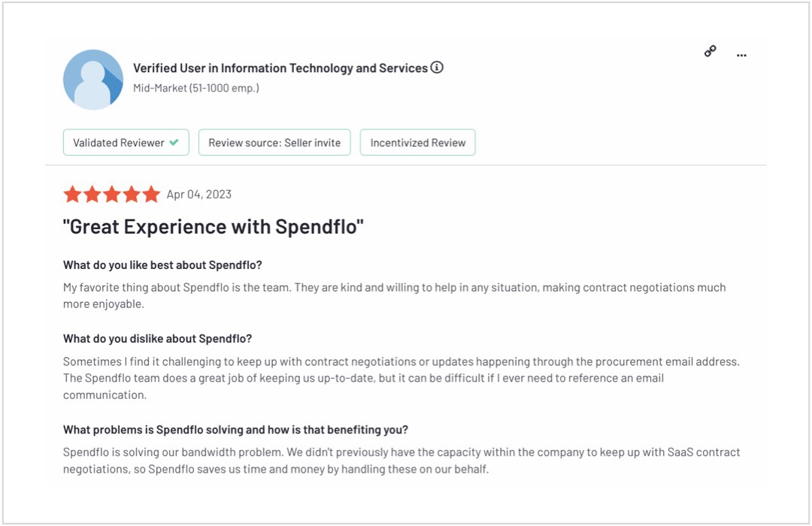This screenshot has width=812, height=526.
Task: Select the reviewer's avatar image
Action: pos(92,78)
